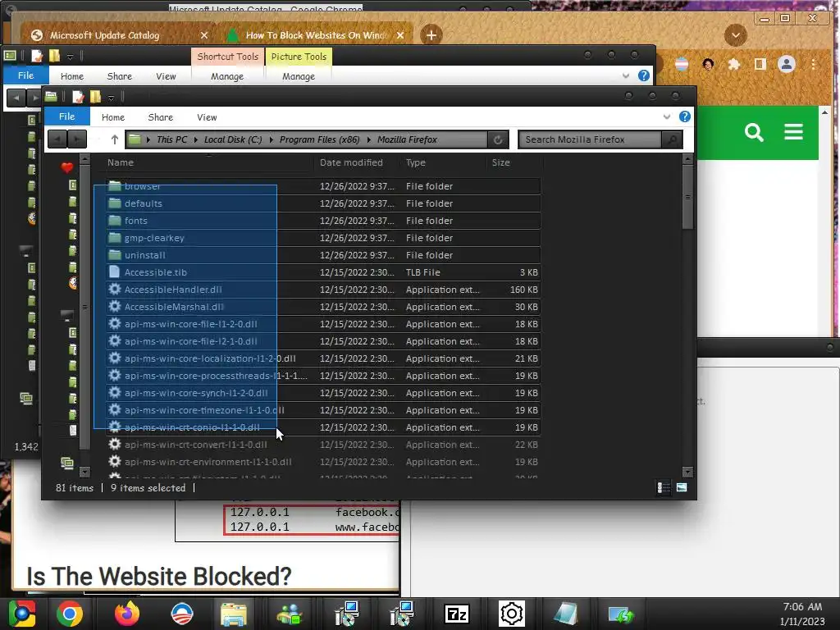Open quick access toolbar dropdown in back explorer

point(70,57)
